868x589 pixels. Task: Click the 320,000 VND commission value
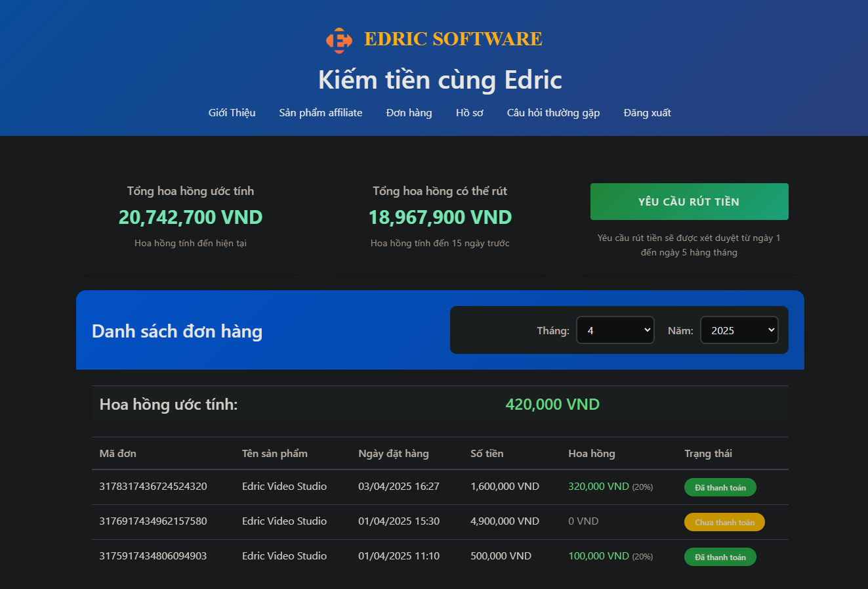click(598, 487)
